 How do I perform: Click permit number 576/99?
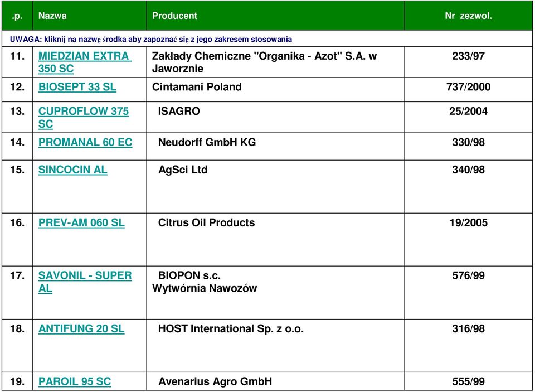click(x=468, y=275)
